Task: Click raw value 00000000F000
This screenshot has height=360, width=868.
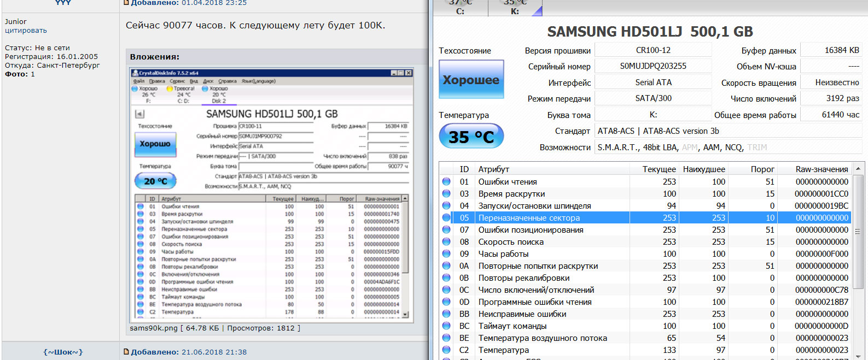Action: tap(822, 254)
